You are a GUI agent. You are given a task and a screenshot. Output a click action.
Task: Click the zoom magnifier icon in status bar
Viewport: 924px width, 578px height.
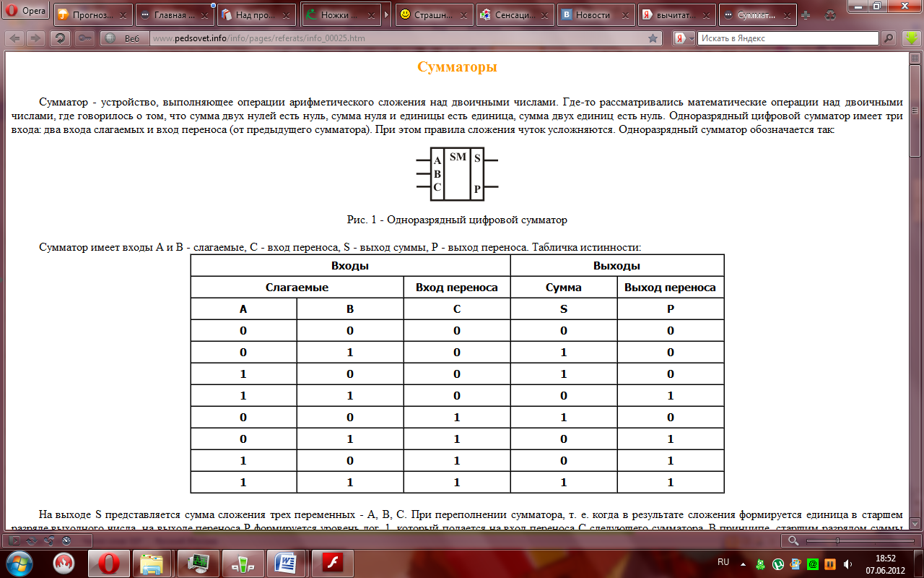(x=793, y=540)
